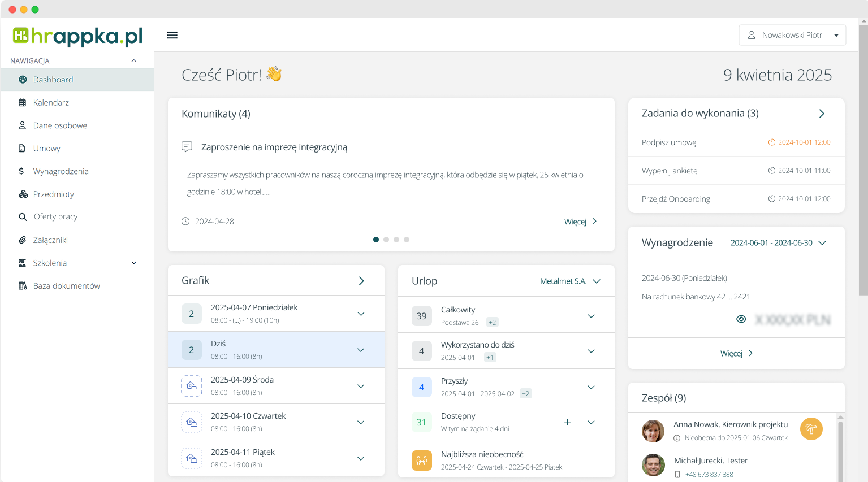Click the home-office icon for 2025-04-09 Środa
Screen dimensions: 868x482
click(x=192, y=386)
